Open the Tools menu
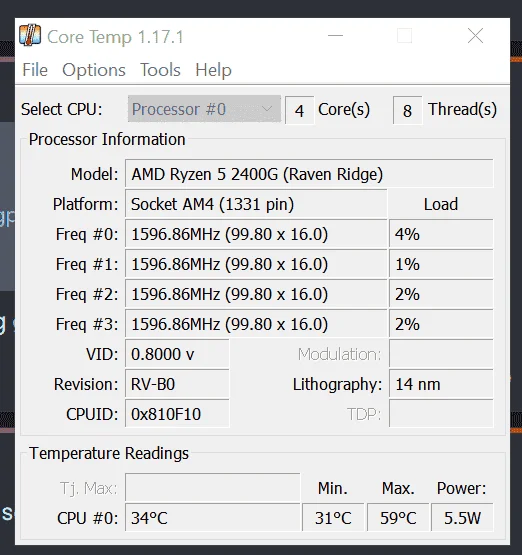 [x=160, y=70]
